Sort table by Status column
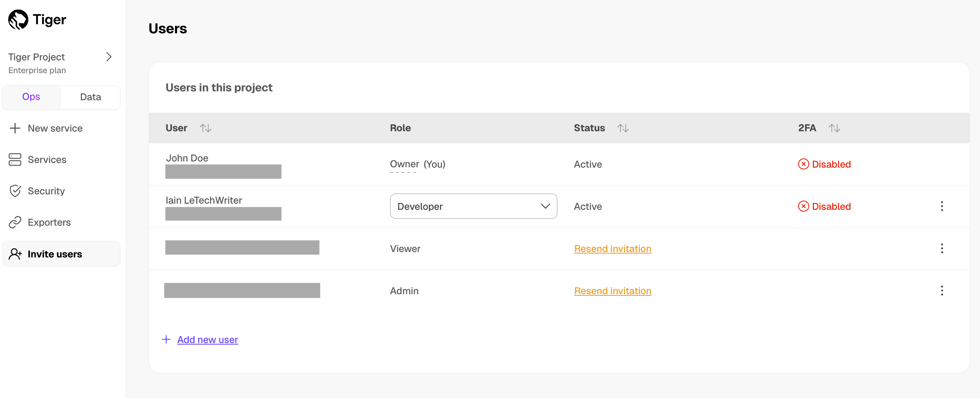The height and width of the screenshot is (398, 980). click(623, 128)
